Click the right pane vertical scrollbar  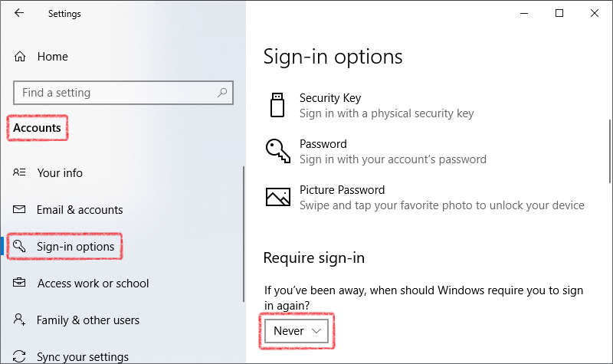(x=610, y=151)
